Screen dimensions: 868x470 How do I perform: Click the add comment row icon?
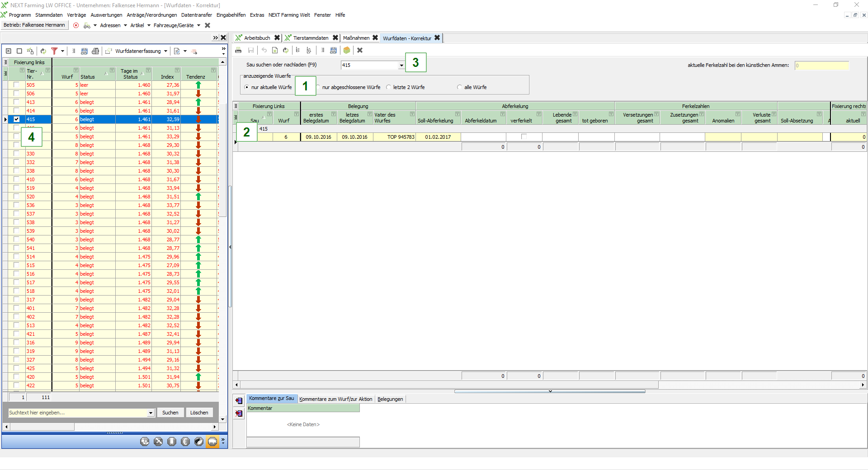point(239,400)
